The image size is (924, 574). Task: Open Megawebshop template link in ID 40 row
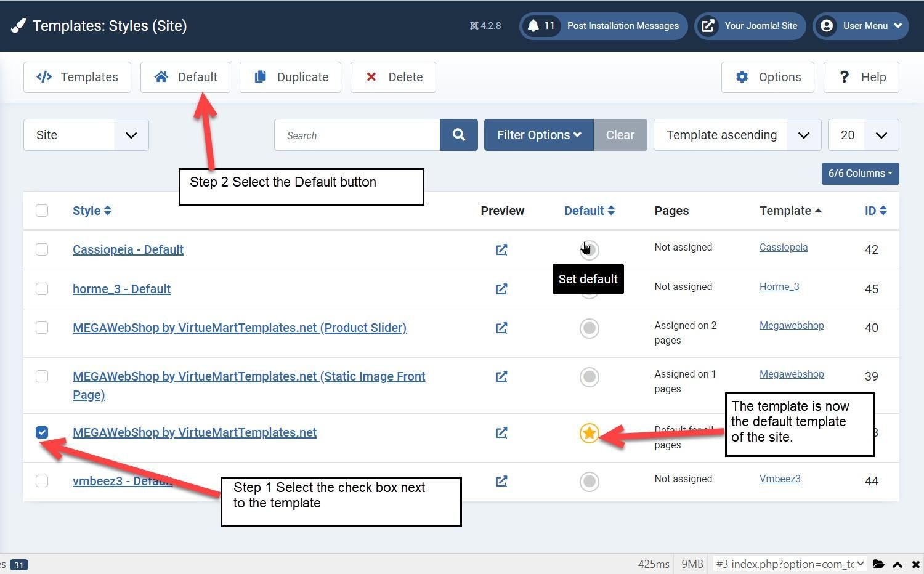792,325
